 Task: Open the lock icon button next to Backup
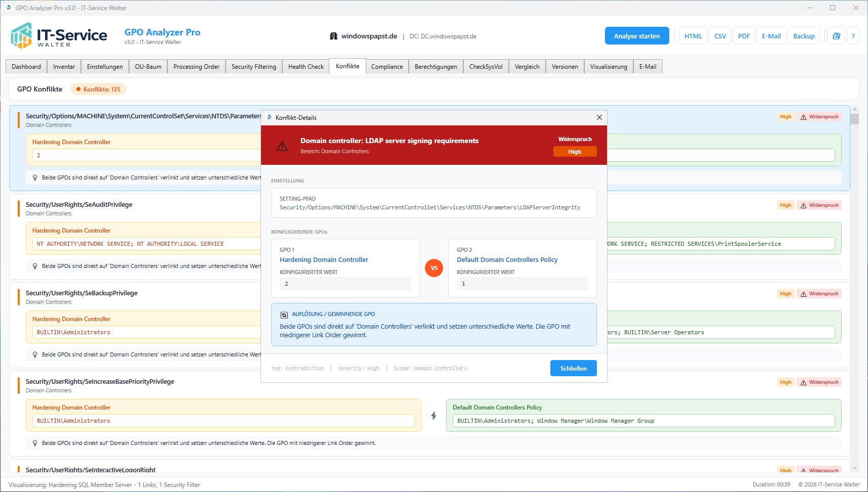[836, 36]
